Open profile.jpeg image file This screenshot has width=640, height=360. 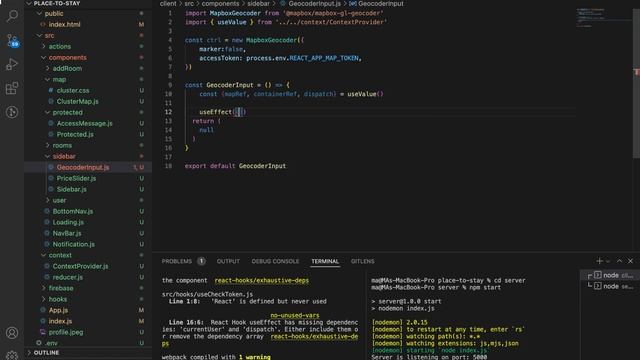(x=66, y=332)
